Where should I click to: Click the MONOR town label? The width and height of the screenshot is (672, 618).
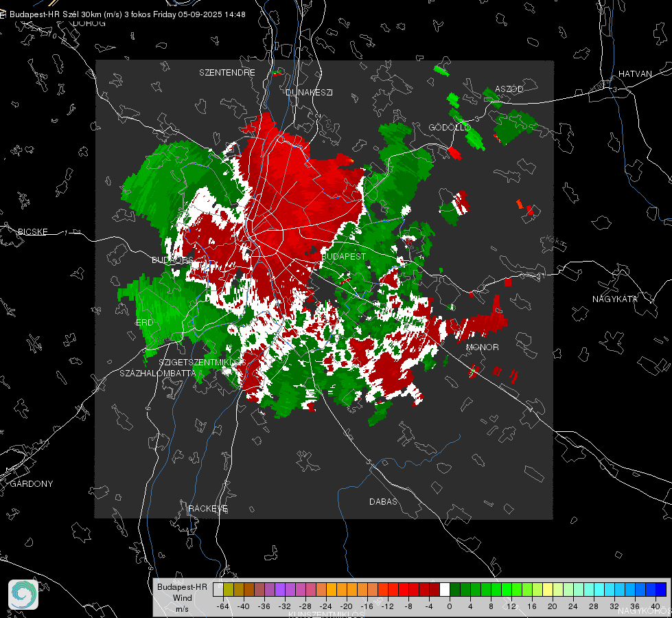point(483,347)
